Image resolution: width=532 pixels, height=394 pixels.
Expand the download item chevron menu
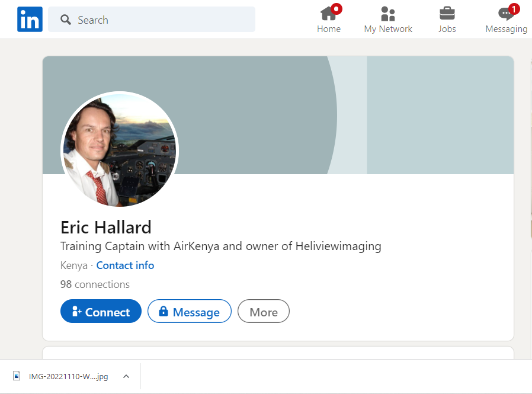click(126, 376)
